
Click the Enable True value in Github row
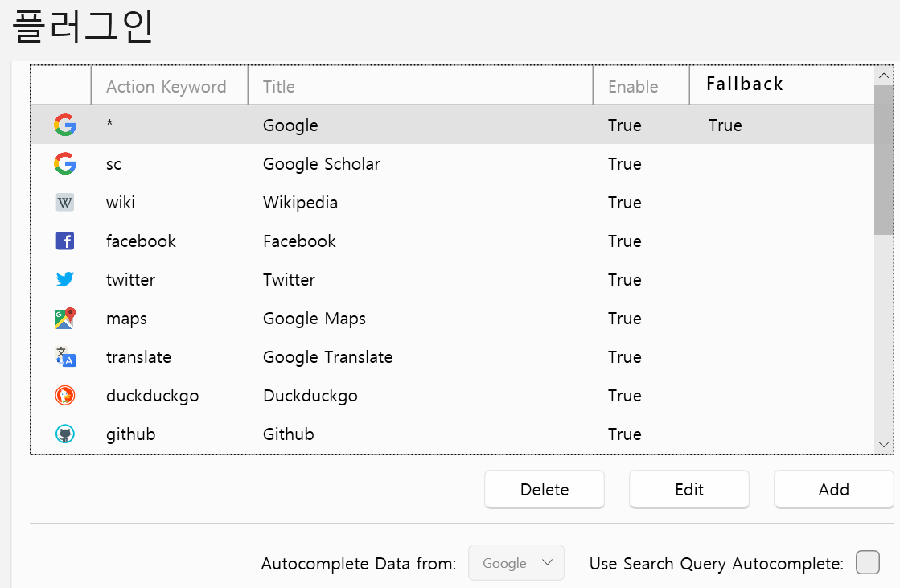click(624, 434)
